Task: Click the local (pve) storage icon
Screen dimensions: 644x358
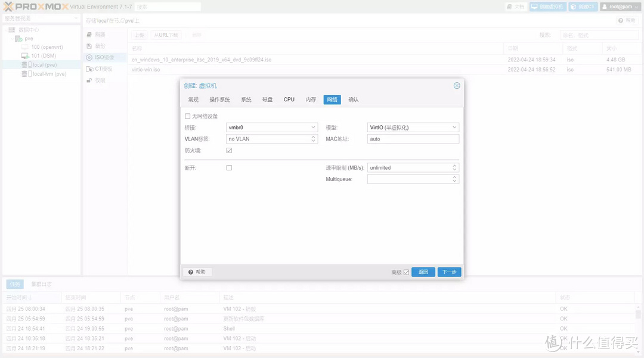Action: point(27,65)
